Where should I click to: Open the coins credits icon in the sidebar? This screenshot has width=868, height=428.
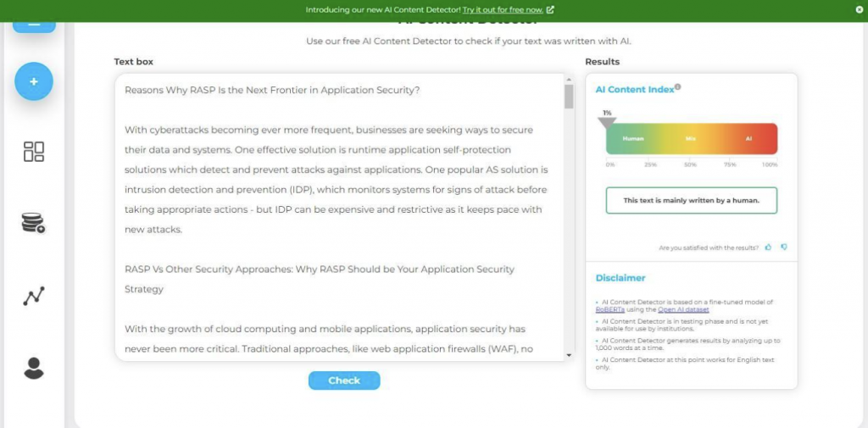point(34,223)
